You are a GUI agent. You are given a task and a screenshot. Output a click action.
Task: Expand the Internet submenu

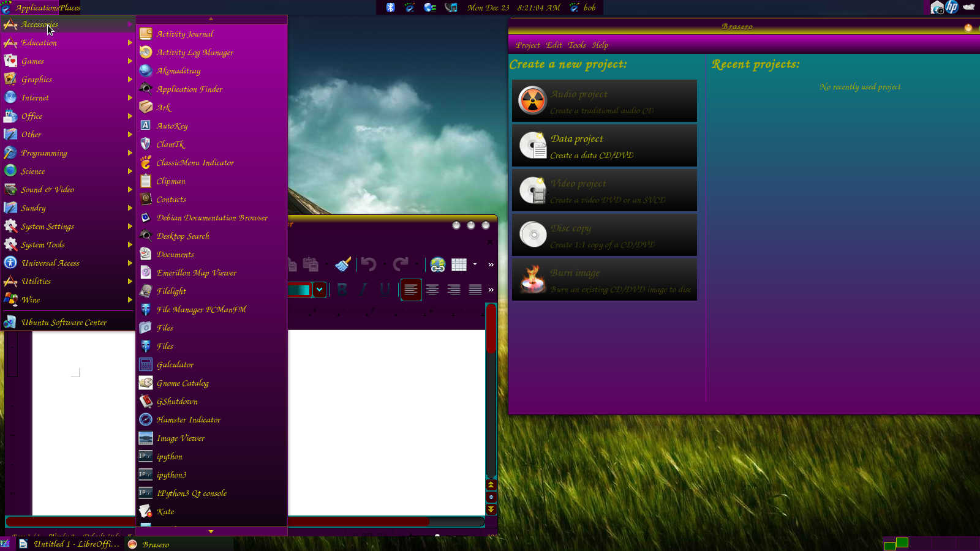tap(68, 97)
